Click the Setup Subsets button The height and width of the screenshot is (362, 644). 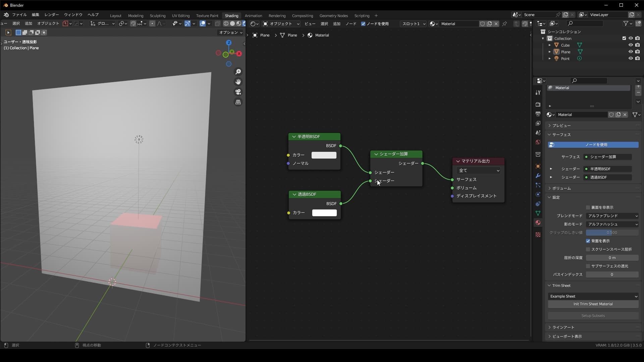coord(593,315)
